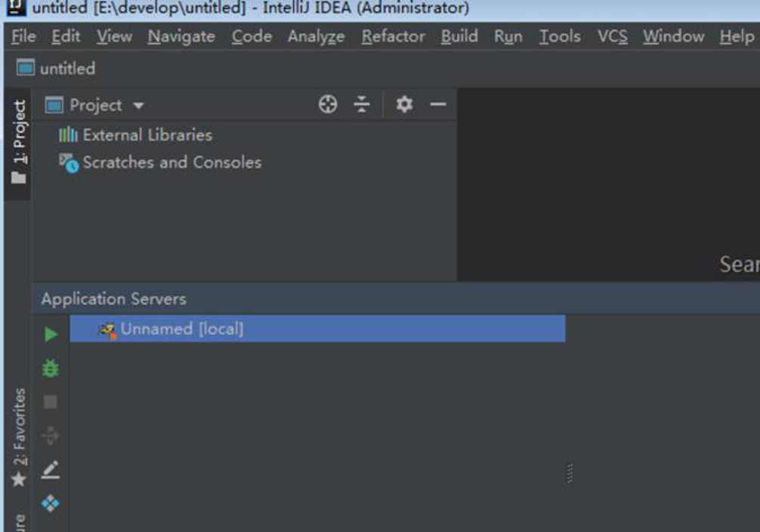
Task: Stop the server with the square icon
Action: click(51, 401)
